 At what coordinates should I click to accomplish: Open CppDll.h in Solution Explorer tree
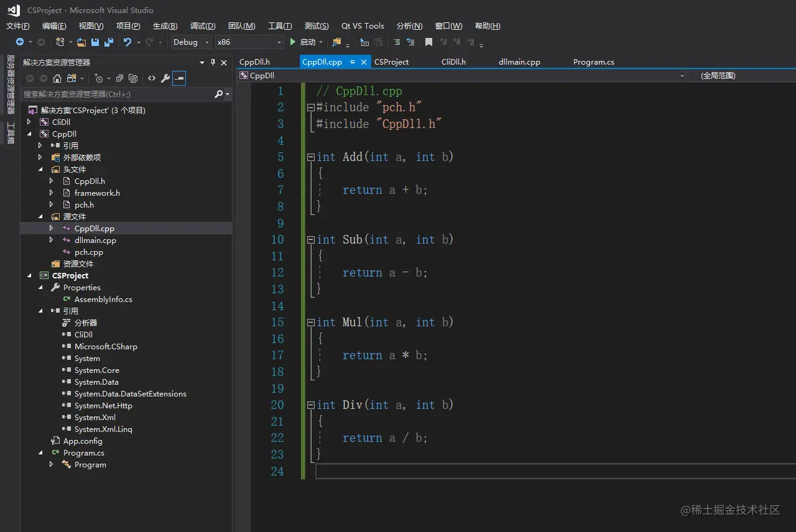coord(90,181)
